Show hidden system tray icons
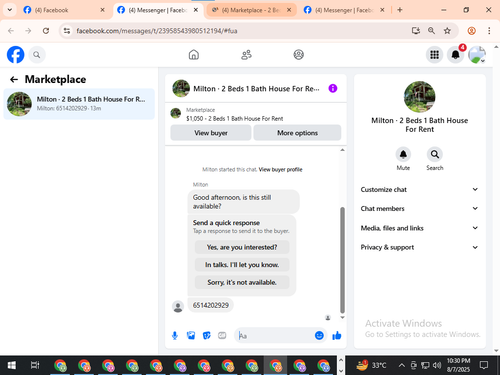 click(402, 366)
